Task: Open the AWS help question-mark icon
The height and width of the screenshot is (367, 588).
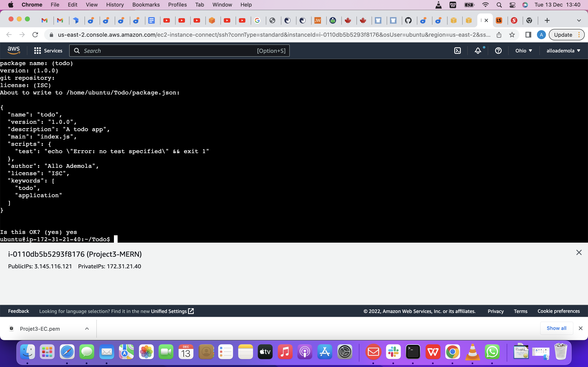Action: coord(498,51)
